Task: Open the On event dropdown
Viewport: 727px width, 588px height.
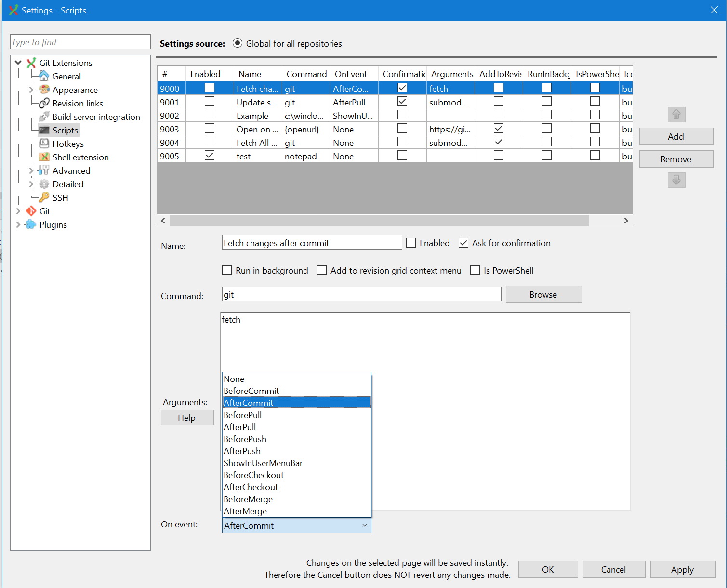Action: 365,525
